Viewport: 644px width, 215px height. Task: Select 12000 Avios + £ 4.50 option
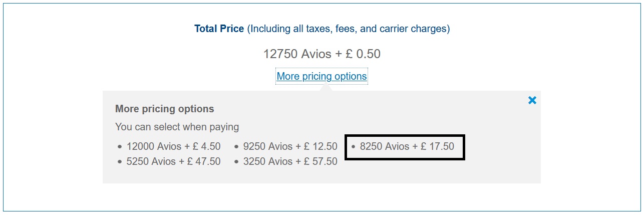(x=173, y=146)
